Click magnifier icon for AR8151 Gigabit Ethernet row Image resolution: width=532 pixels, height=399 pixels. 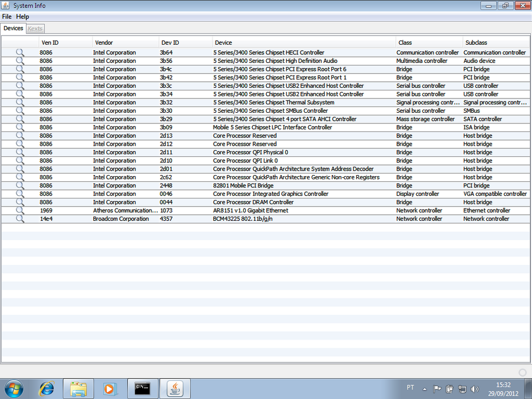point(20,211)
